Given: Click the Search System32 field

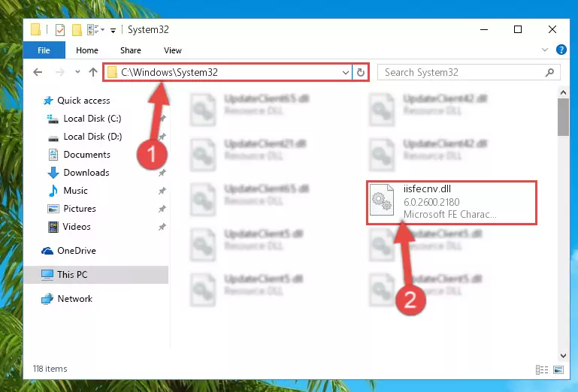Looking at the screenshot, I should click(468, 72).
